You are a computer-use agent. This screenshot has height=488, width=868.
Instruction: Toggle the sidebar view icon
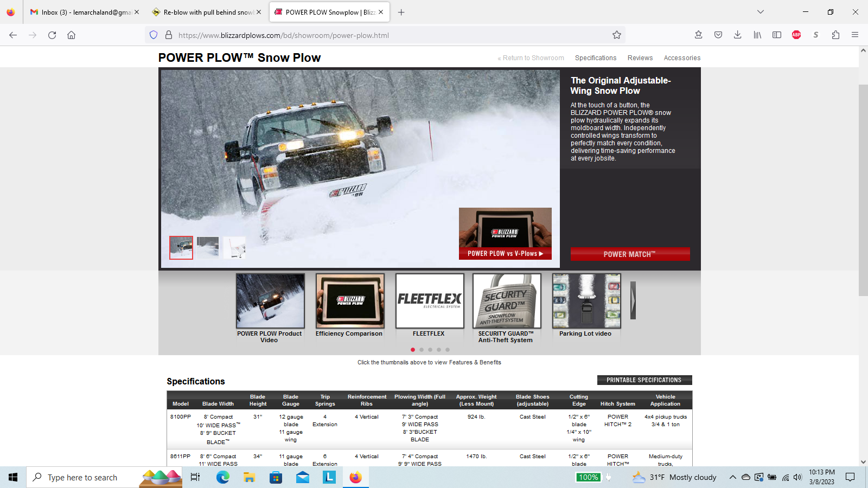pyautogui.click(x=777, y=35)
